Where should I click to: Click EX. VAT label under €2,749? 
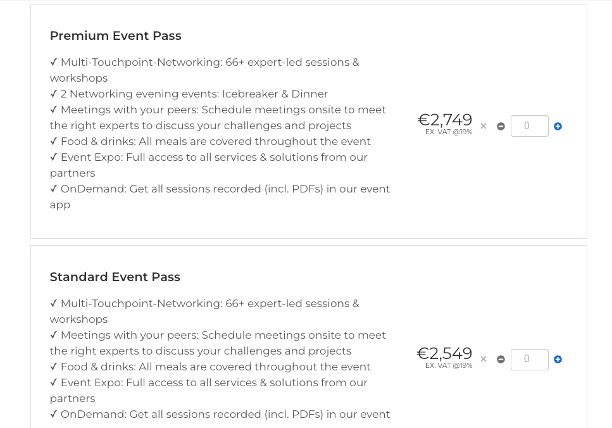(x=448, y=132)
